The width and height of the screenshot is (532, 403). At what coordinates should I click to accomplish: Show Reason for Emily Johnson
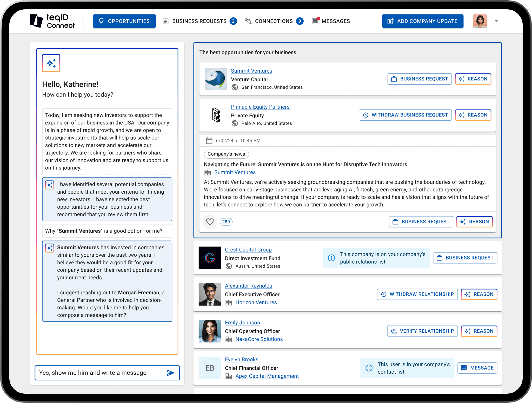479,331
